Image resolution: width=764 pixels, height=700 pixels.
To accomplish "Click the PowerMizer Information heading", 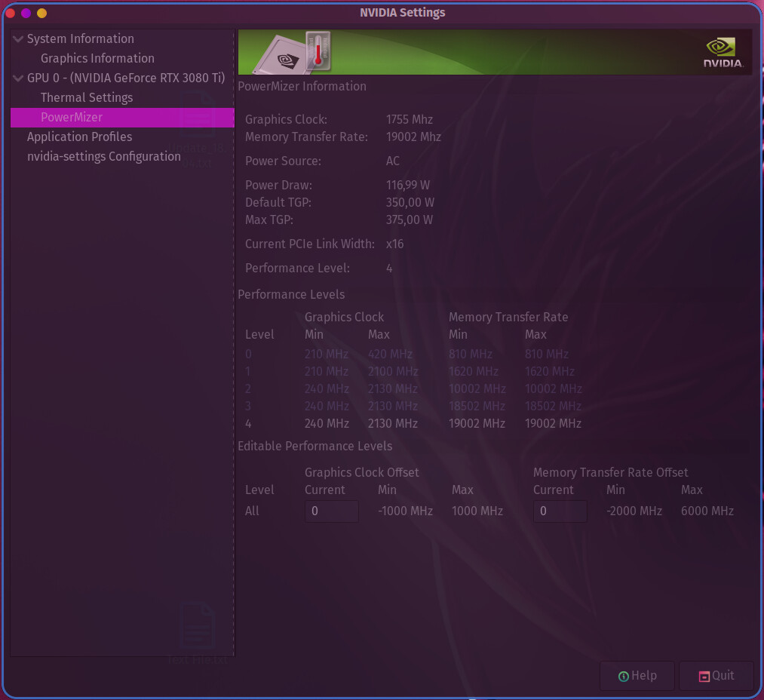I will 302,87.
